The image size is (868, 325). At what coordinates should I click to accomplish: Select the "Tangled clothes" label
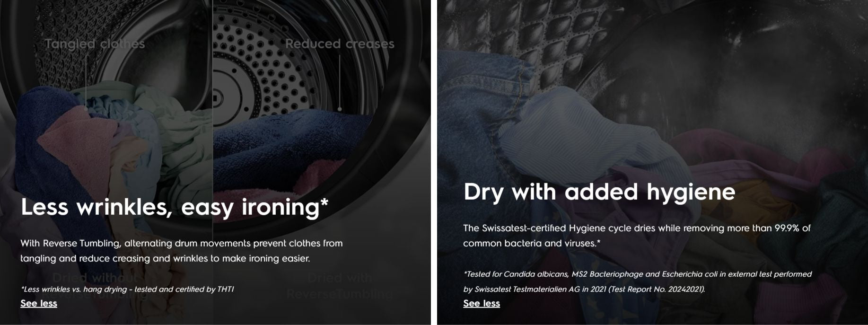(95, 44)
